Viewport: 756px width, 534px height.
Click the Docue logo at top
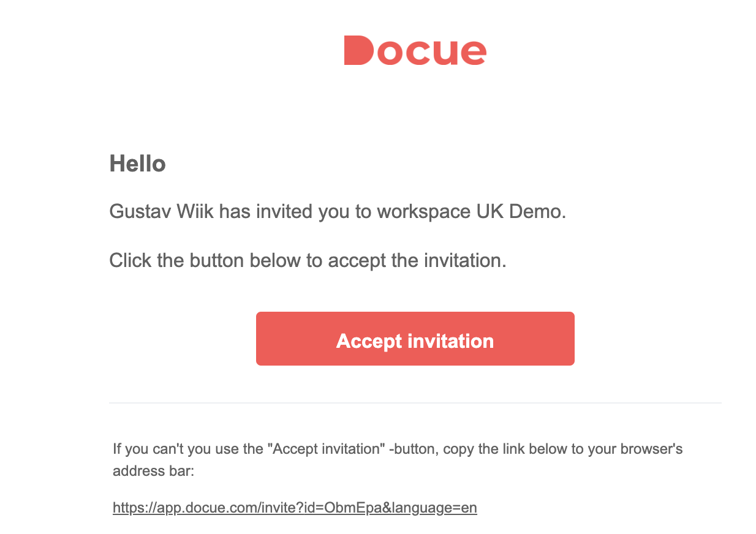[x=415, y=50]
